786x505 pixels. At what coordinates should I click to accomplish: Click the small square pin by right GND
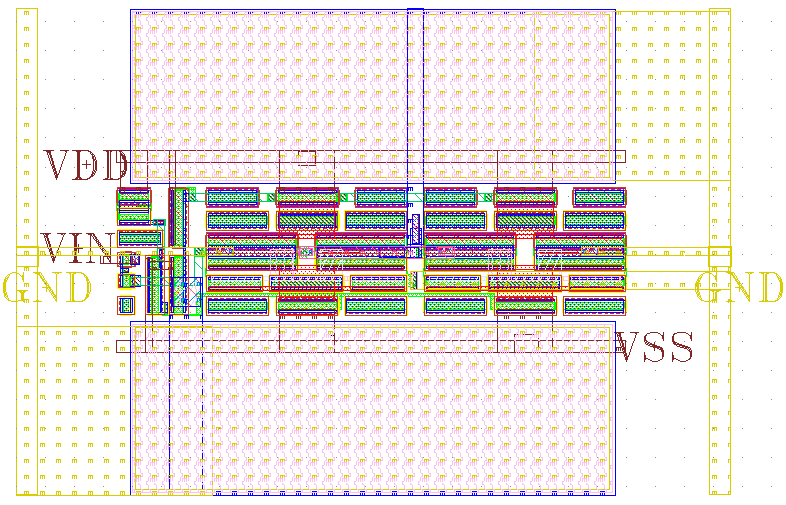pyautogui.click(x=719, y=258)
